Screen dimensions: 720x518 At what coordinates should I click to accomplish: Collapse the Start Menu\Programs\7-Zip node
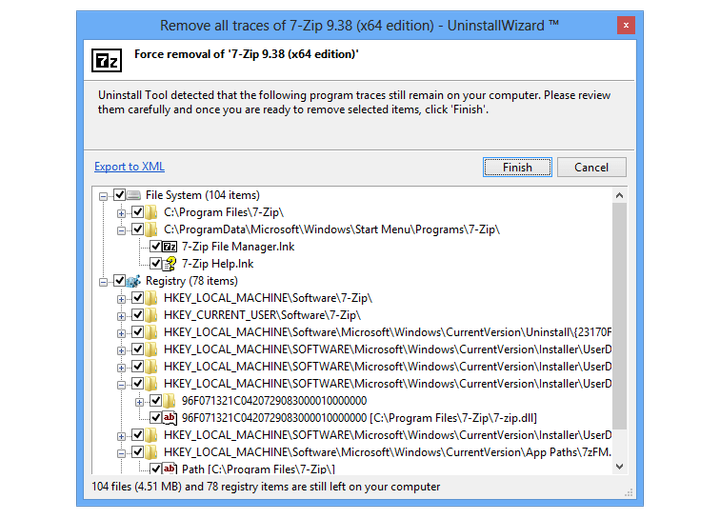[121, 230]
